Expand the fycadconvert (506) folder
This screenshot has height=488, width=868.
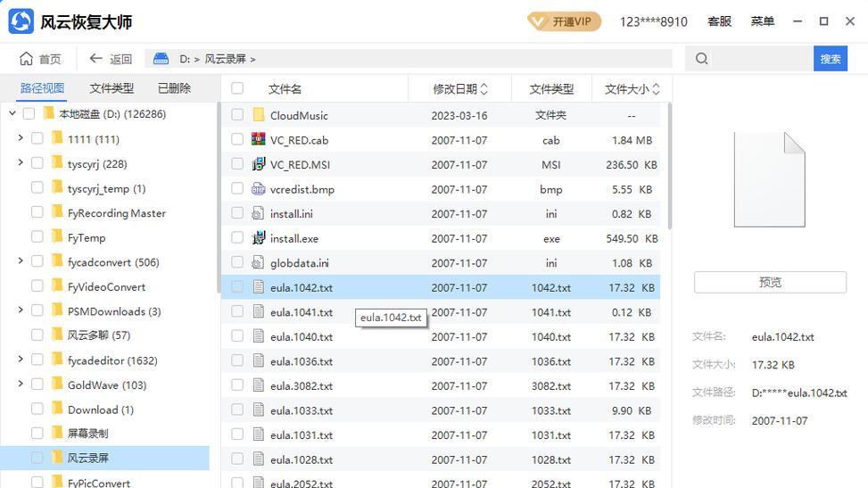(x=21, y=261)
